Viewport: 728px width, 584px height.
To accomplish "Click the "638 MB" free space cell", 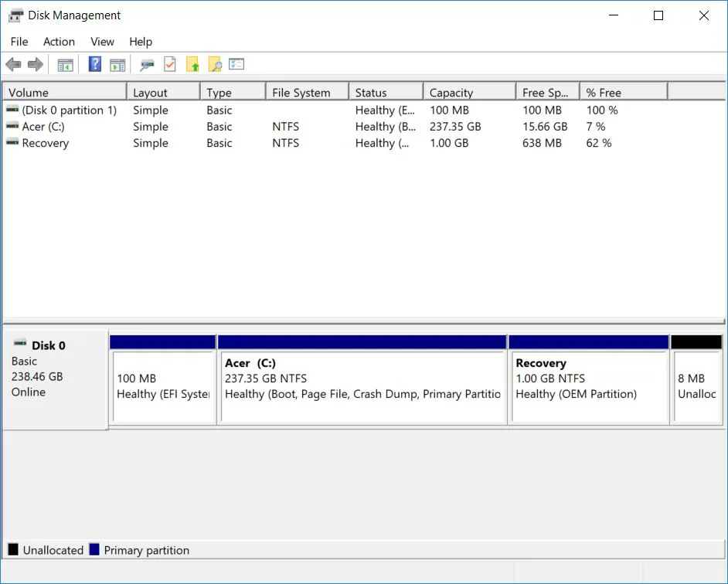I will [542, 143].
